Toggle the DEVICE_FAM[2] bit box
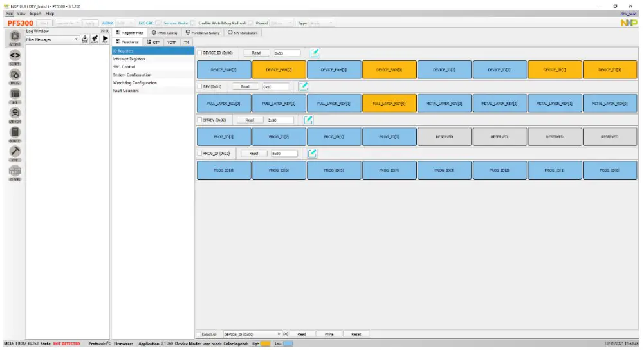The width and height of the screenshot is (644, 350). click(279, 70)
